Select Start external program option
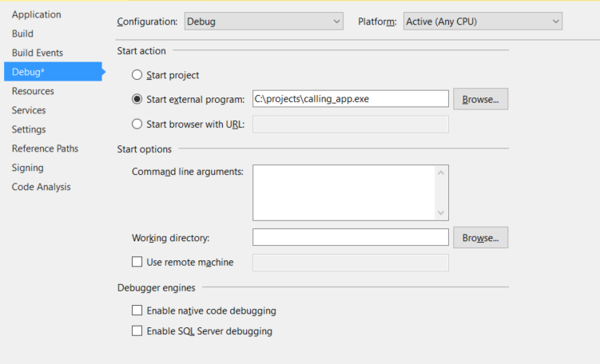The width and height of the screenshot is (600, 364). tap(137, 99)
